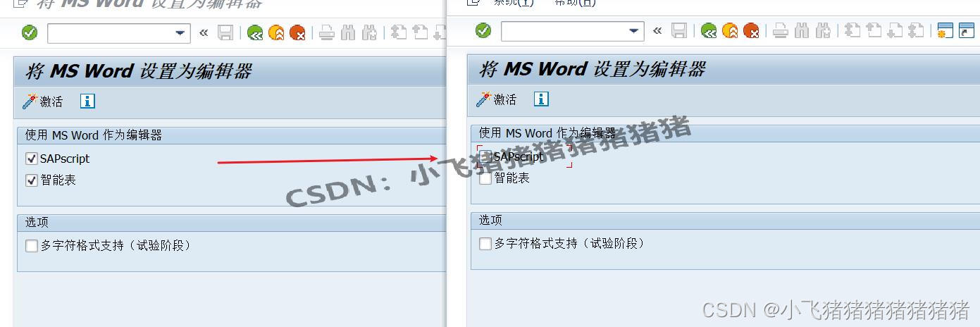Click yellow Exit icon in right window

tap(730, 30)
